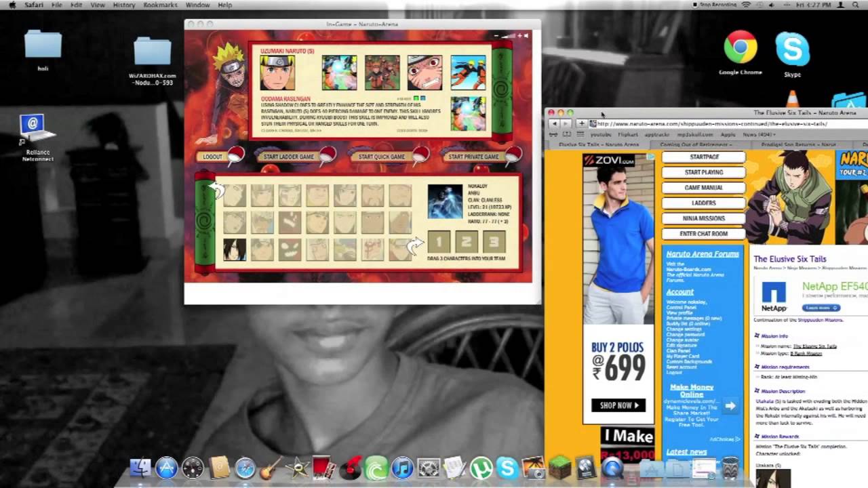Go back in Safari Naruto Arena window
This screenshot has height=488, width=868.
pos(554,123)
